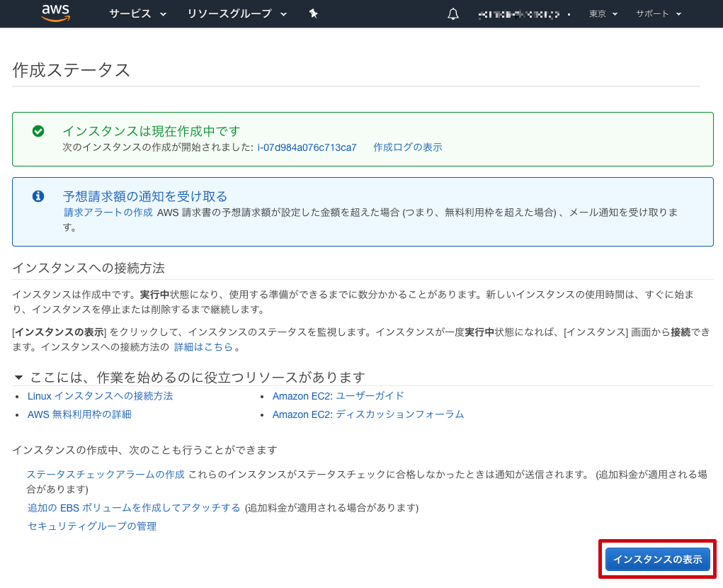This screenshot has width=723, height=588.
Task: Click the blue info circle icon
Action: point(38,196)
